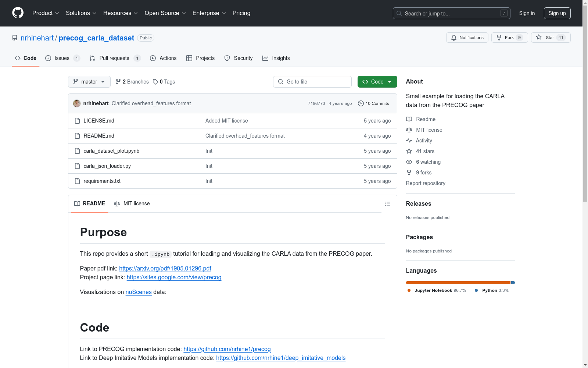Open the Pricing page
Image resolution: width=588 pixels, height=368 pixels.
tap(241, 13)
